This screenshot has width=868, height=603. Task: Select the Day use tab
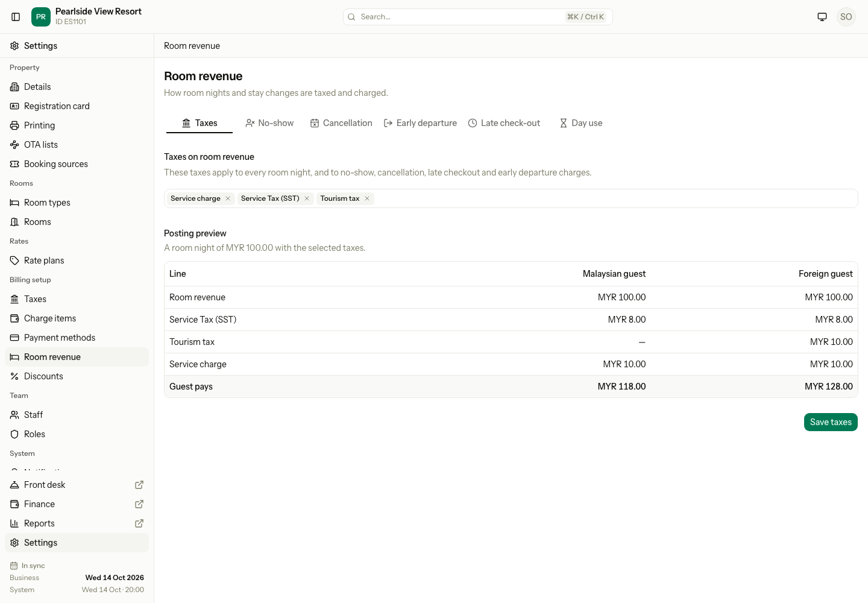pos(580,123)
